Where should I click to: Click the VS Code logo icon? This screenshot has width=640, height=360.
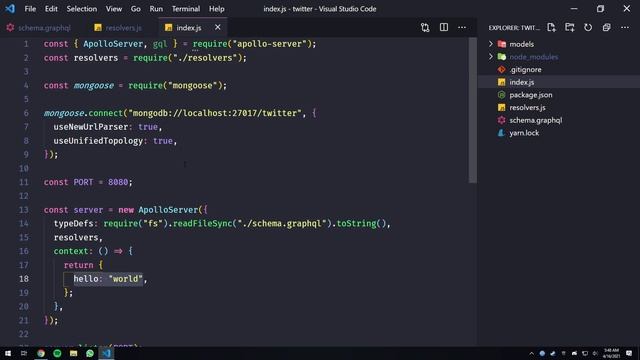(x=10, y=9)
